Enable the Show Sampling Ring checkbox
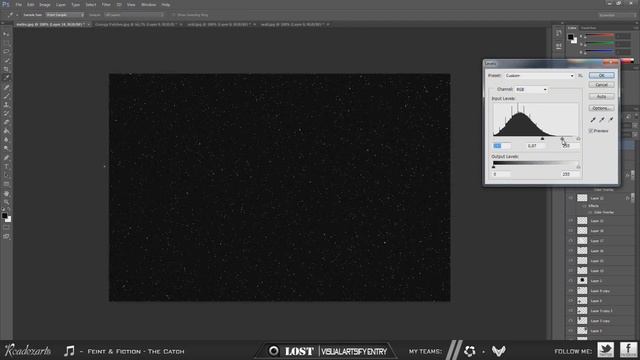Screen dimensions: 640x360 [173, 15]
